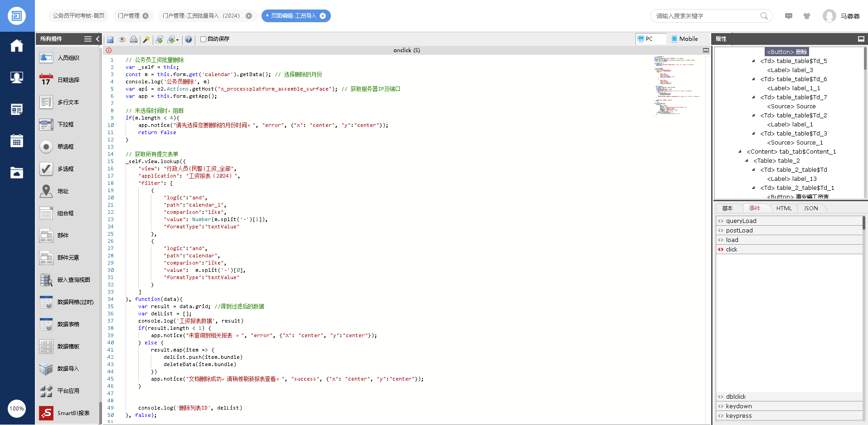
Task: Open the help question mark icon
Action: (x=189, y=39)
